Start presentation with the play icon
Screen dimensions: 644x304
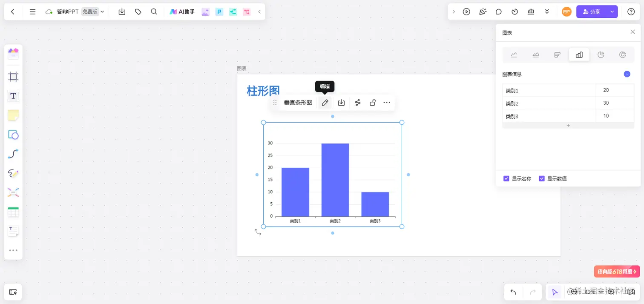[x=466, y=12]
